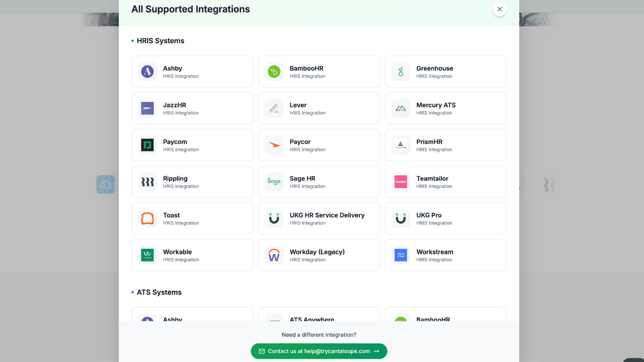Click the Workstream blue logo icon
This screenshot has height=362, width=644.
pos(401,255)
